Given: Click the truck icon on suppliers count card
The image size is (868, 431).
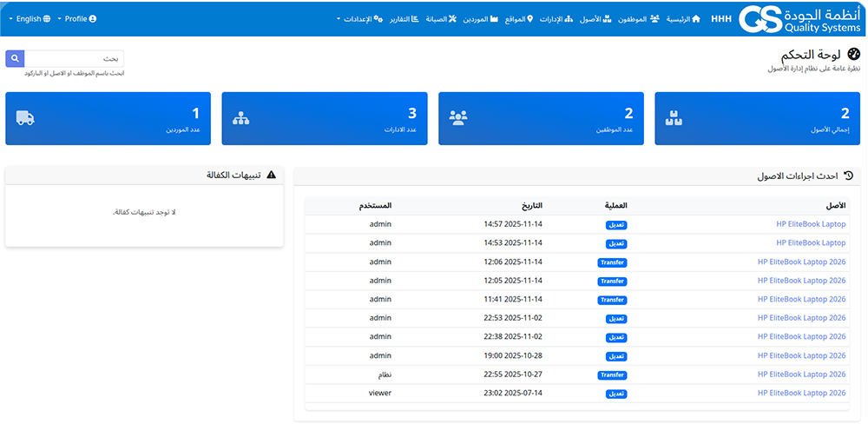Looking at the screenshot, I should [x=25, y=118].
